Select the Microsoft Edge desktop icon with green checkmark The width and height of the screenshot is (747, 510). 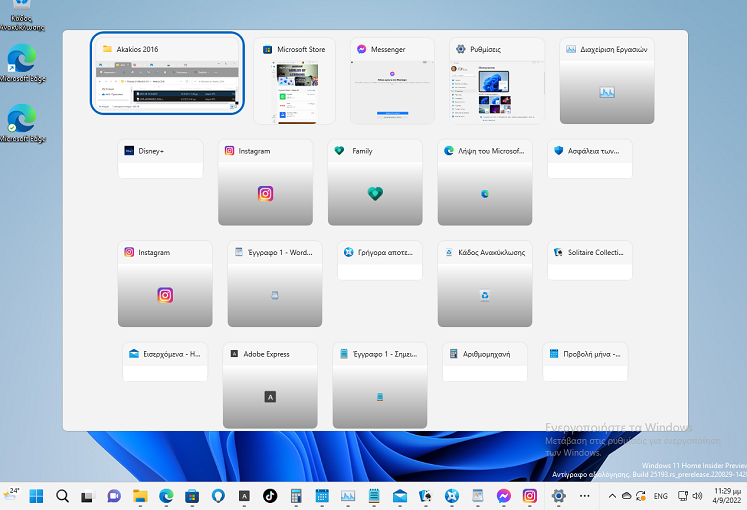(22, 124)
